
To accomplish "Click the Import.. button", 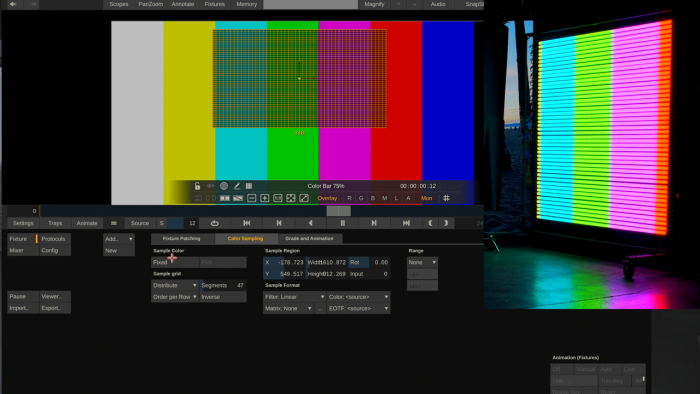I will [23, 308].
